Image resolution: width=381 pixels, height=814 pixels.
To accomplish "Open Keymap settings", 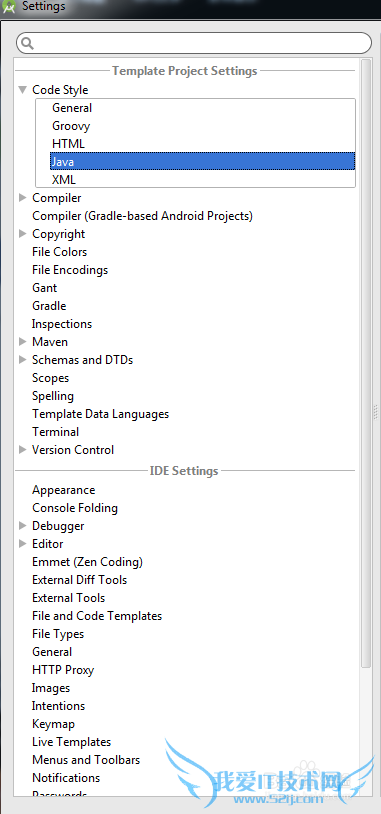I will coord(53,724).
